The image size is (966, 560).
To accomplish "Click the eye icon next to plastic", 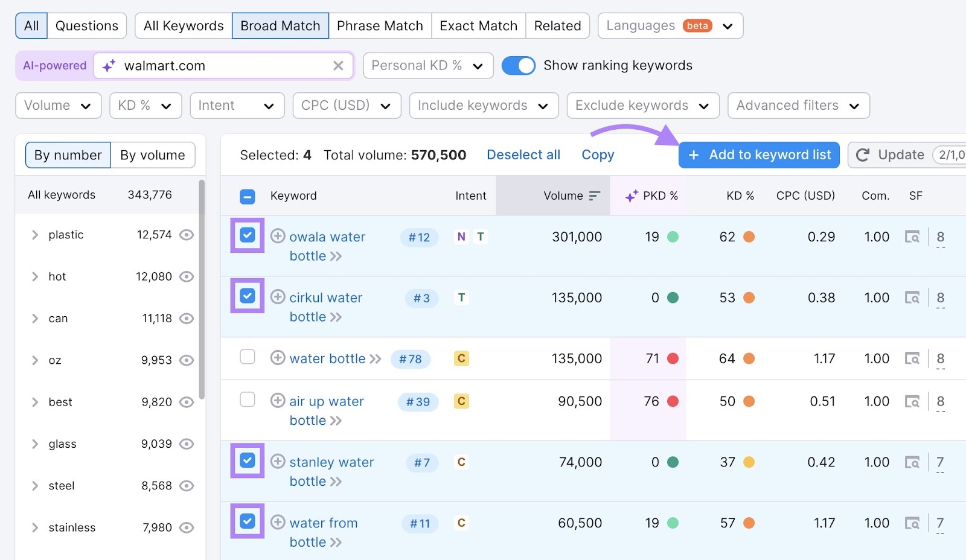I will tap(187, 235).
